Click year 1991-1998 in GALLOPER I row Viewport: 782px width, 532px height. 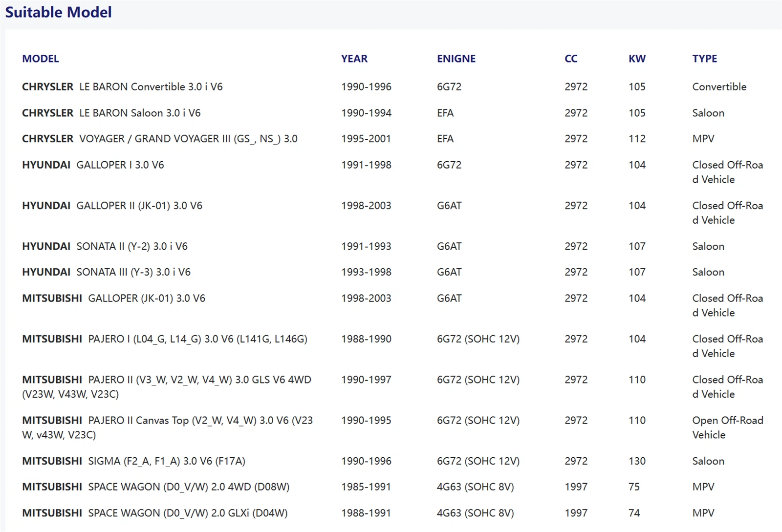pyautogui.click(x=366, y=165)
